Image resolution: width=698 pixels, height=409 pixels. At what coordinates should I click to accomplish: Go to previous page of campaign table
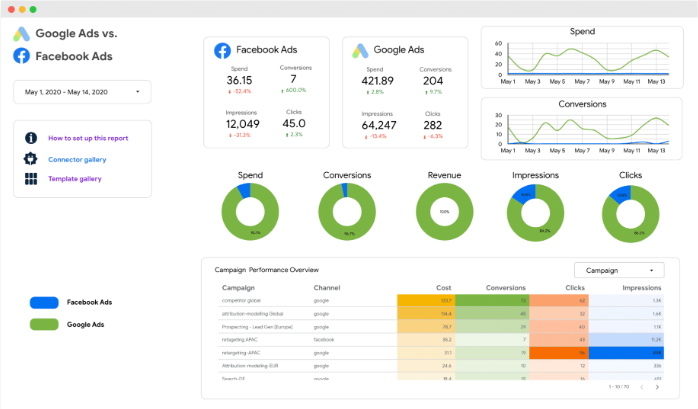[641, 387]
